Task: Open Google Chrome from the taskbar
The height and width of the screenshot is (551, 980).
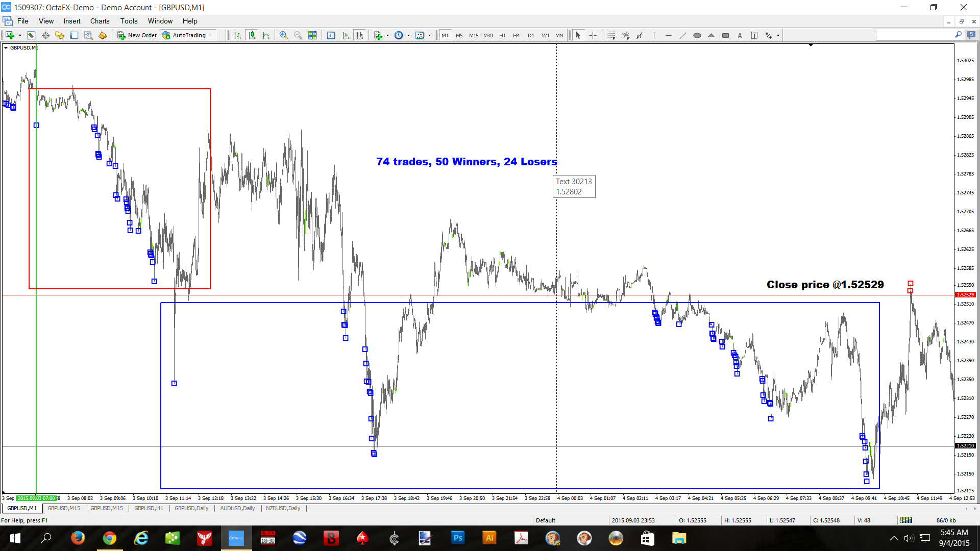Action: (x=109, y=538)
